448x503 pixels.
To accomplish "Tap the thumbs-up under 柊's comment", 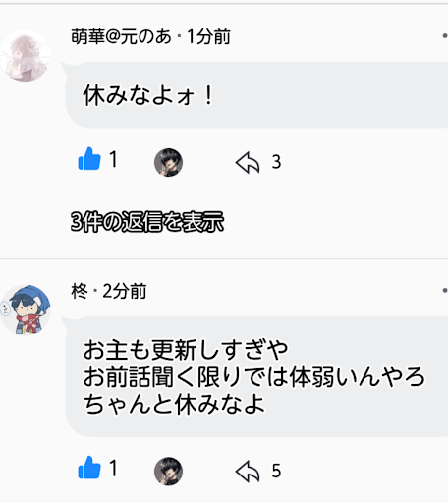I will [x=89, y=468].
